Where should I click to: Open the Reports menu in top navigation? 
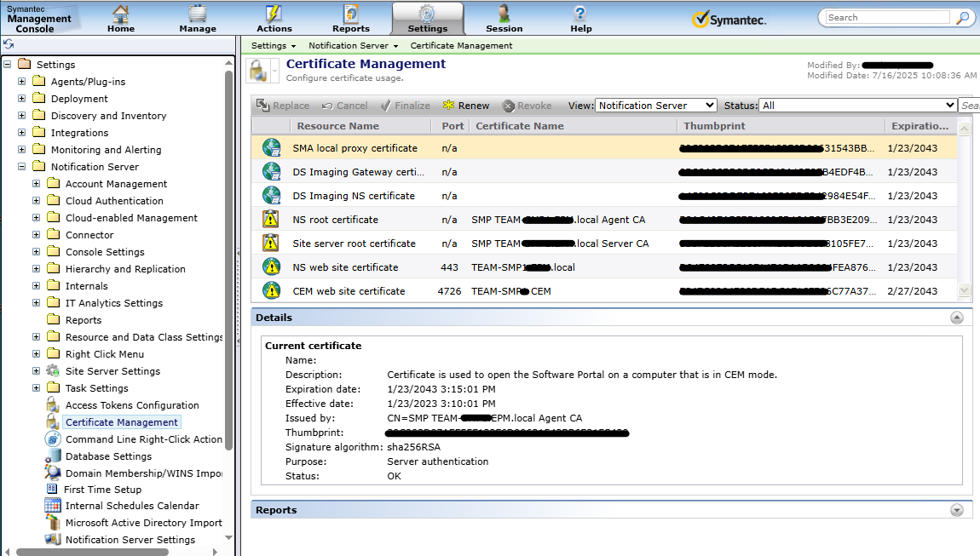coord(351,18)
